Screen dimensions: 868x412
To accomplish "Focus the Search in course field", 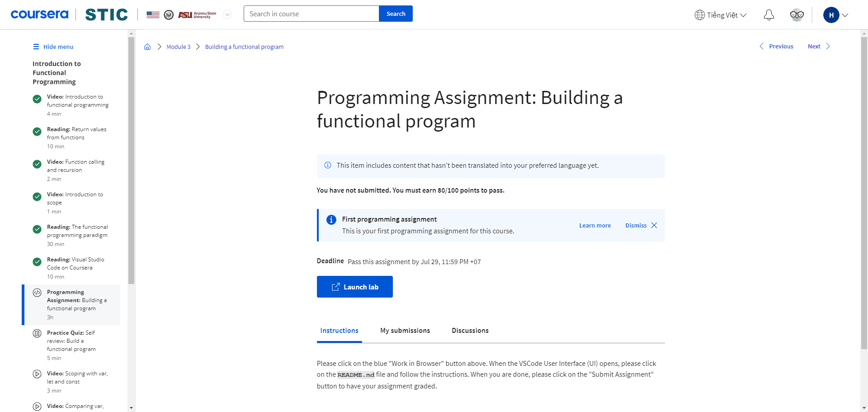I will pos(311,14).
